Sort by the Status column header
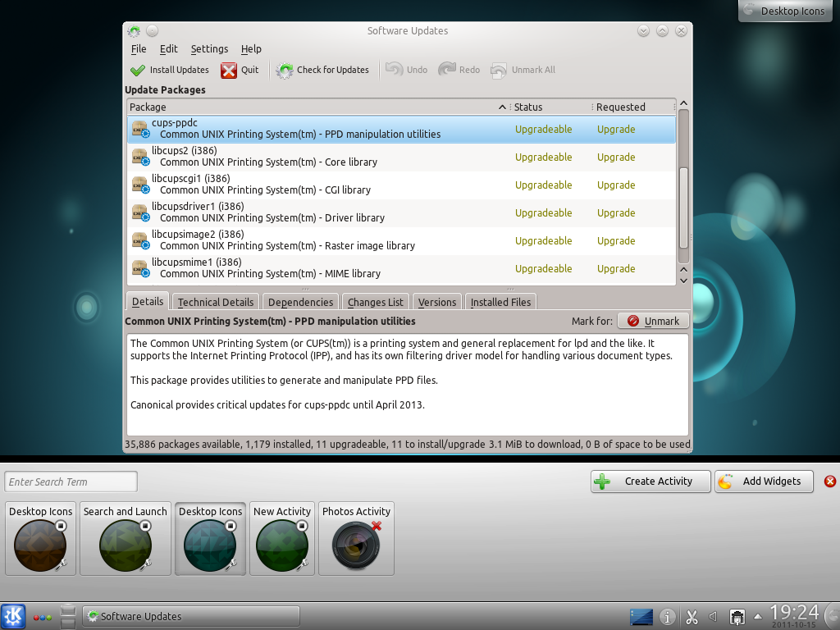The height and width of the screenshot is (630, 840). [x=550, y=107]
